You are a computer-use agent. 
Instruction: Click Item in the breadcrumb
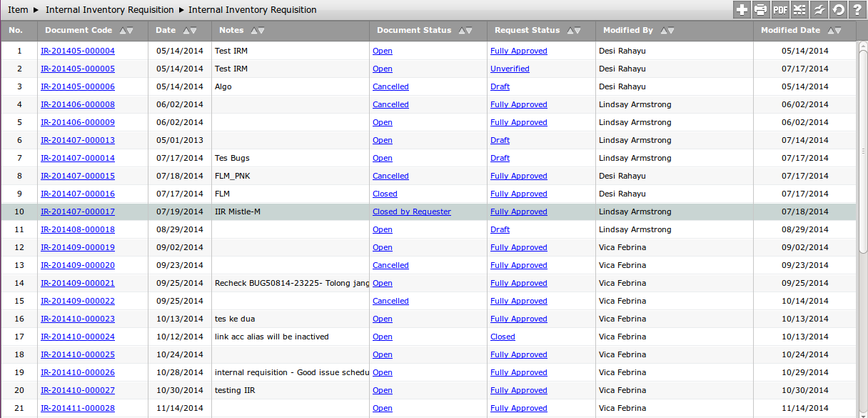(18, 10)
